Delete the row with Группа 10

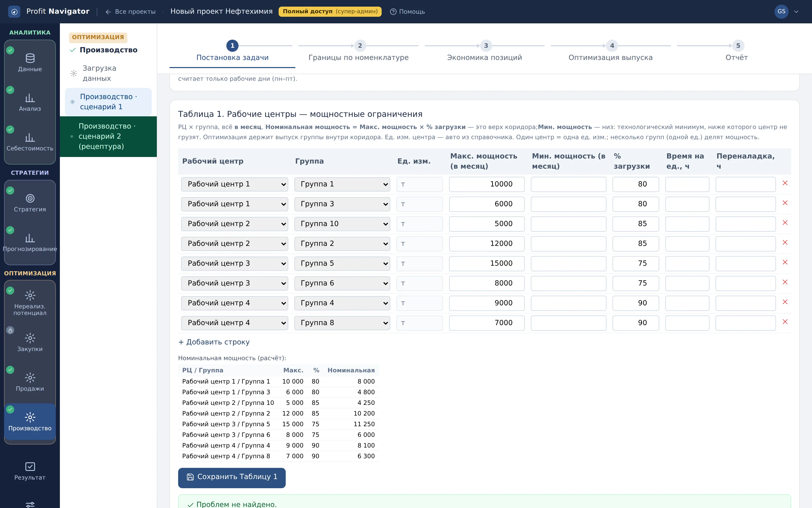click(785, 223)
